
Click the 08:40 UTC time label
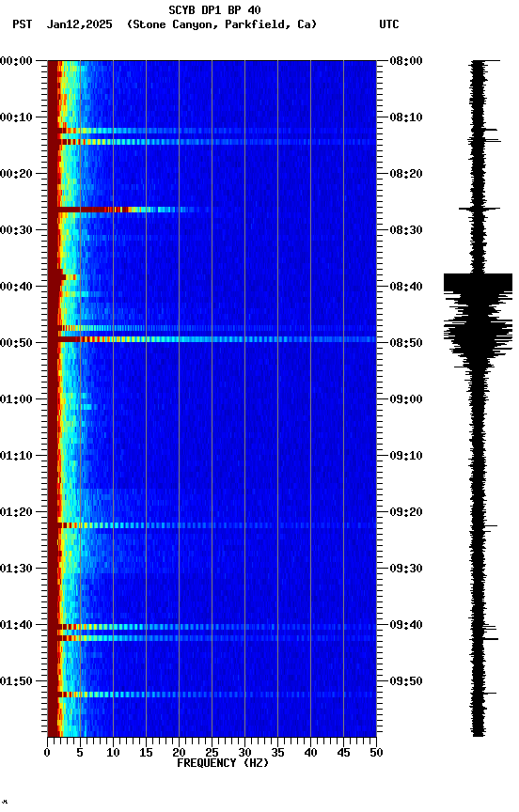pos(406,287)
